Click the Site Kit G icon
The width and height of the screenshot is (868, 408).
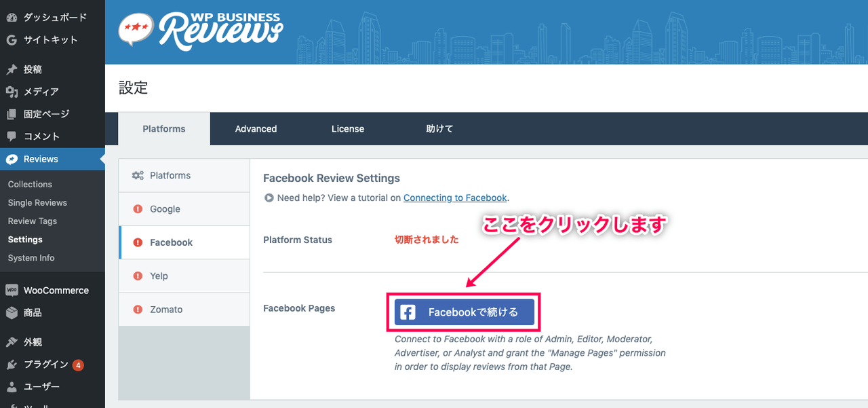point(12,39)
